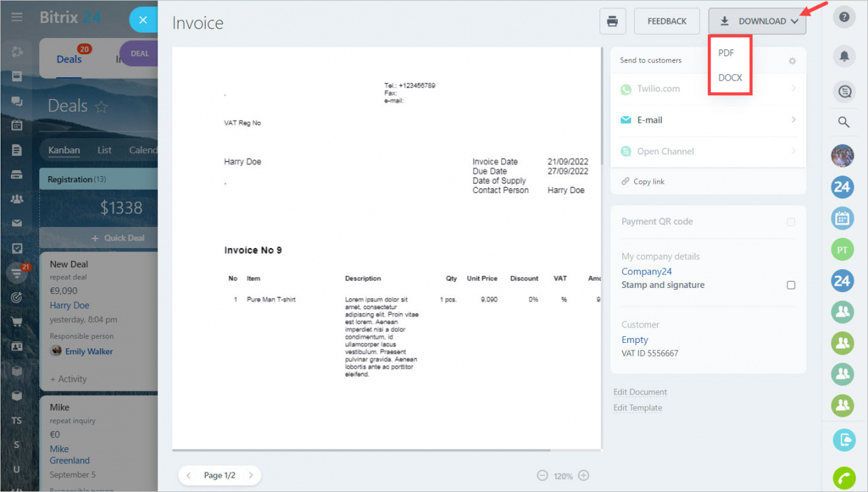Open the Edit Document link
Image resolution: width=868 pixels, height=492 pixels.
tap(640, 392)
